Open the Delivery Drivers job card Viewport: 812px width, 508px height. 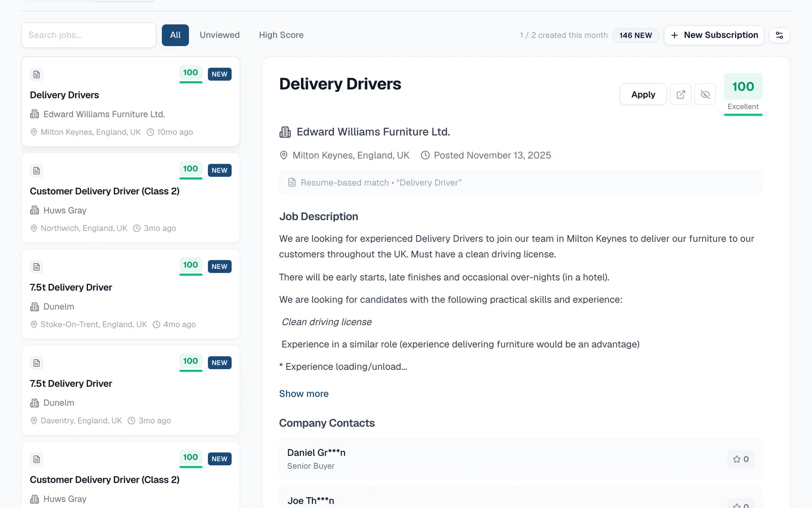(x=131, y=102)
